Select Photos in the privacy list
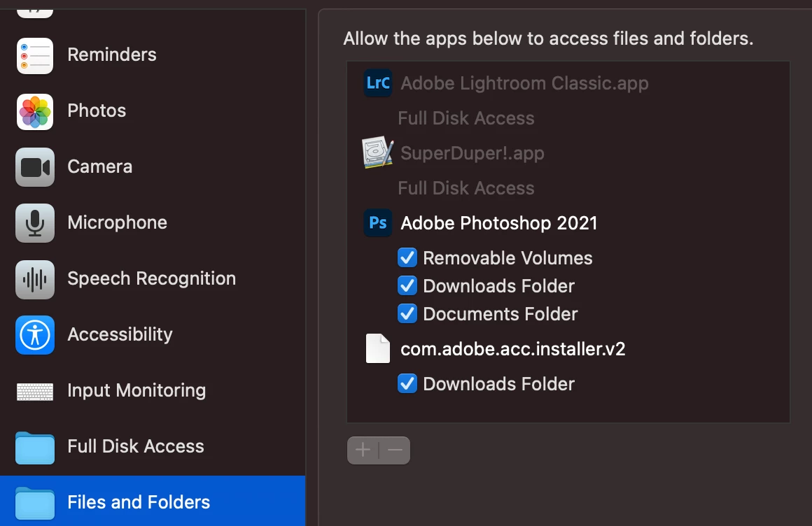 click(x=153, y=111)
